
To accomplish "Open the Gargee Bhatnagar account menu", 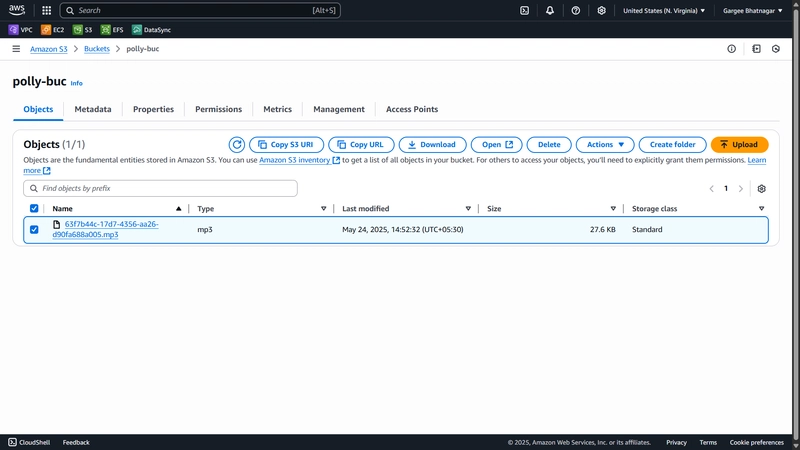I will tap(752, 10).
